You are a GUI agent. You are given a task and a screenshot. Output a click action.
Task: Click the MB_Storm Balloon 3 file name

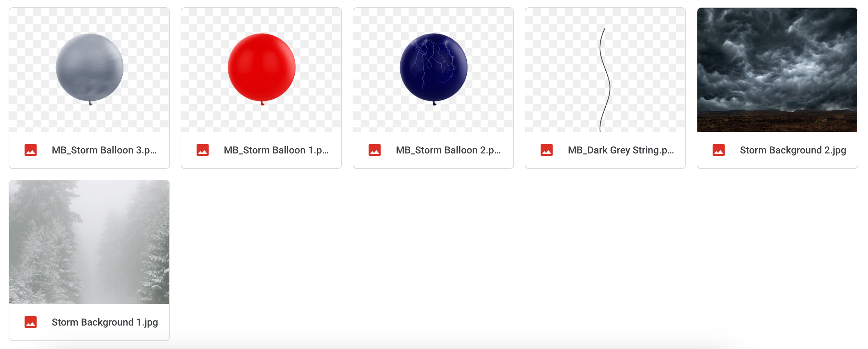(104, 150)
